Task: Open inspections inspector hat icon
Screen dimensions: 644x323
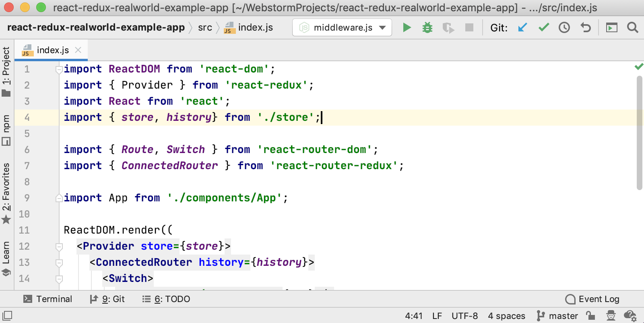Action: pyautogui.click(x=611, y=316)
